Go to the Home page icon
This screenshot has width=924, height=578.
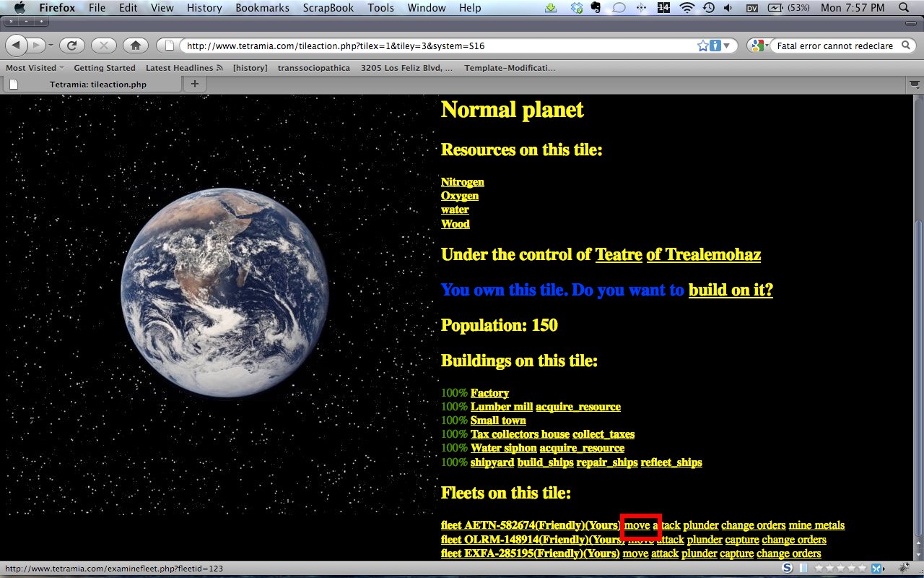click(x=135, y=46)
